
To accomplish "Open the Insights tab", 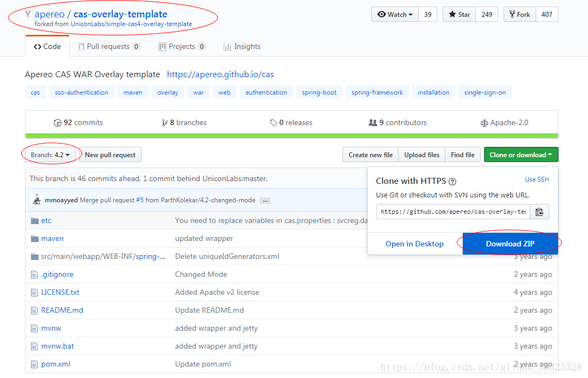I will (x=242, y=46).
